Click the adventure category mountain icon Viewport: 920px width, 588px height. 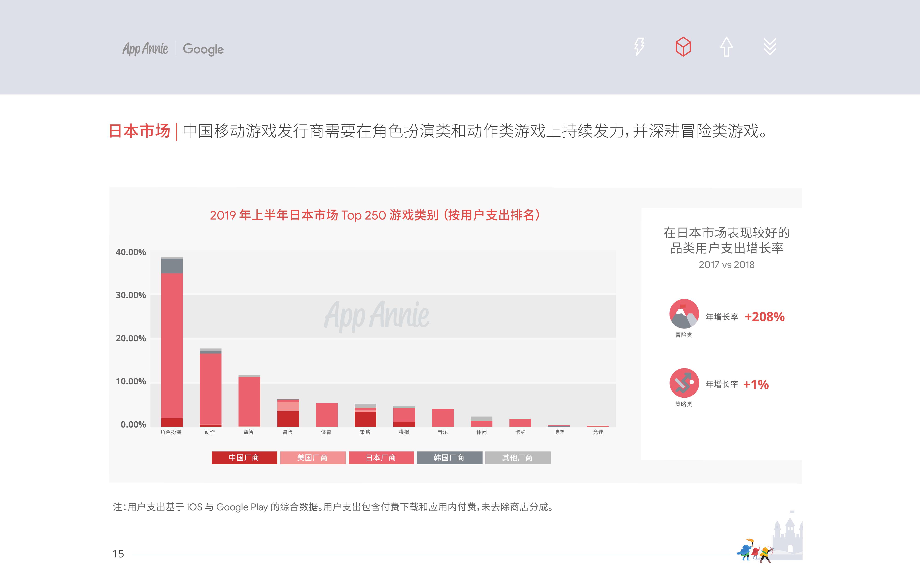[684, 314]
